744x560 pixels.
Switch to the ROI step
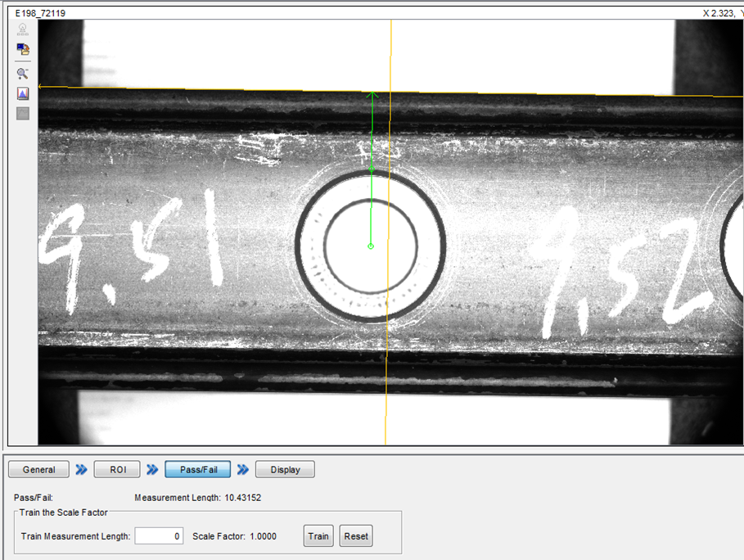coord(118,470)
